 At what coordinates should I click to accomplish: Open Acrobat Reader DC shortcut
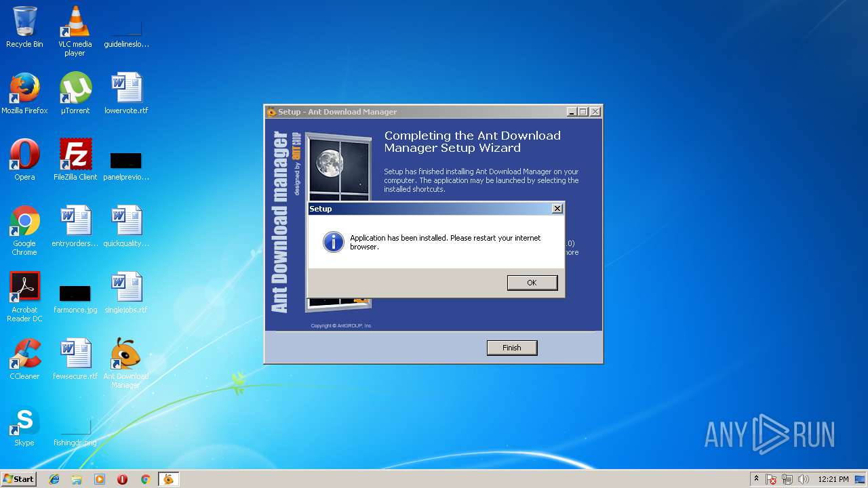(24, 297)
